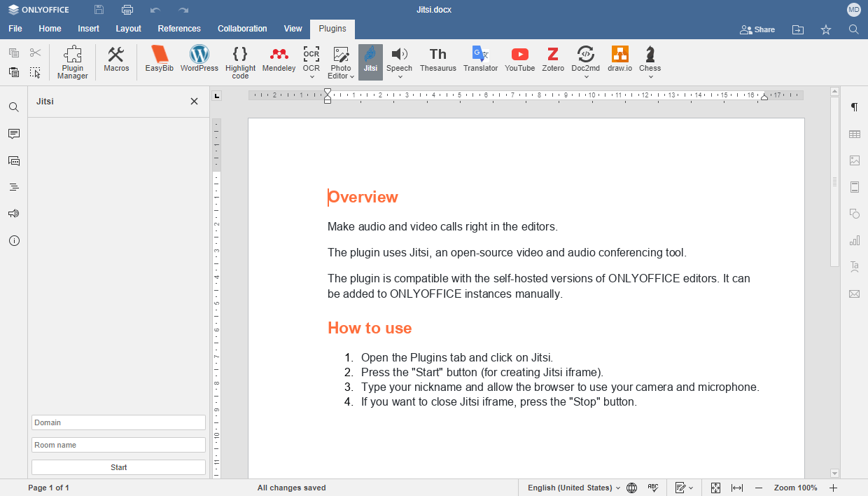Launch the EasyBib plugin
868x496 pixels.
click(160, 60)
